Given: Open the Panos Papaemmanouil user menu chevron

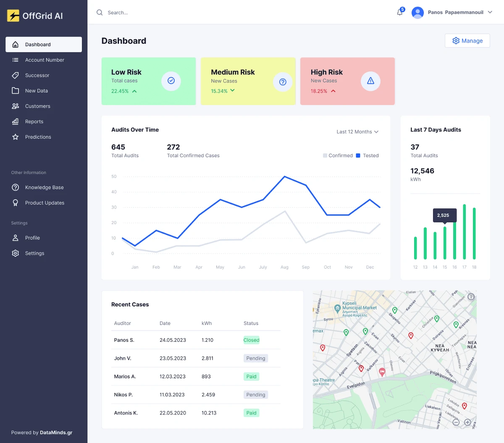Looking at the screenshot, I should [490, 12].
